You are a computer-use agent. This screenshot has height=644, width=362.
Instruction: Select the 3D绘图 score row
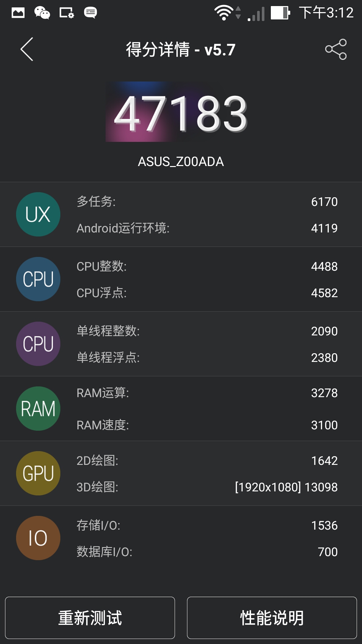click(207, 487)
